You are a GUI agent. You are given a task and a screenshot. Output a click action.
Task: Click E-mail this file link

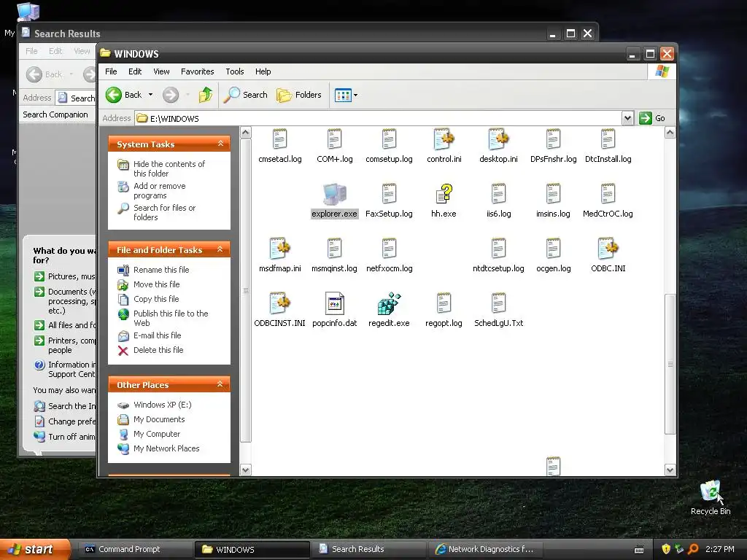[158, 335]
